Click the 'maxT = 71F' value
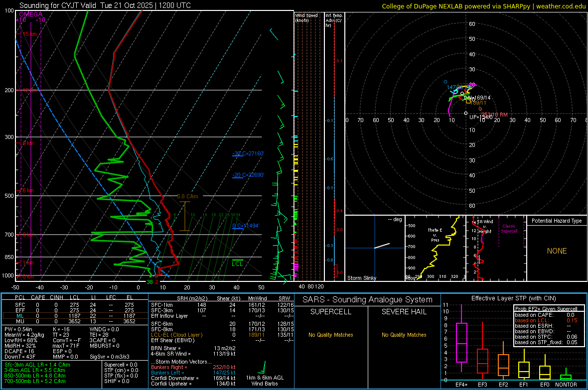588x390 pixels. click(x=66, y=346)
